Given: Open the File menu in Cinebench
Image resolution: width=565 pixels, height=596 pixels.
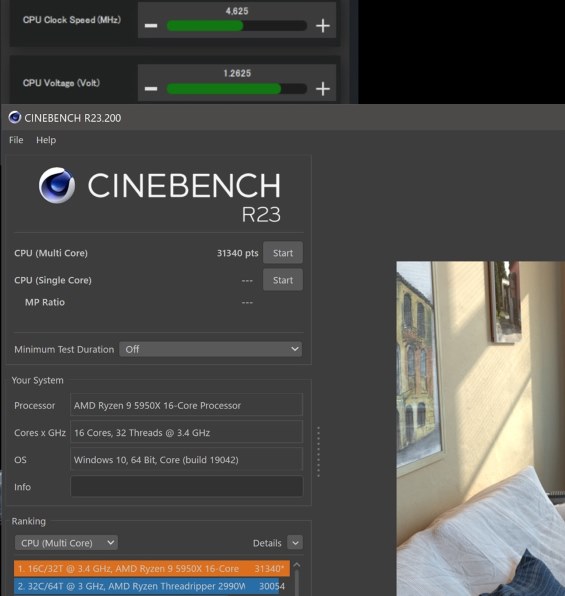Looking at the screenshot, I should click(x=16, y=140).
